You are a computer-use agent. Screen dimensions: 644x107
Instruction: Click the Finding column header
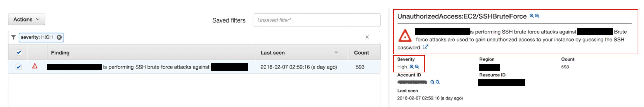(x=60, y=53)
